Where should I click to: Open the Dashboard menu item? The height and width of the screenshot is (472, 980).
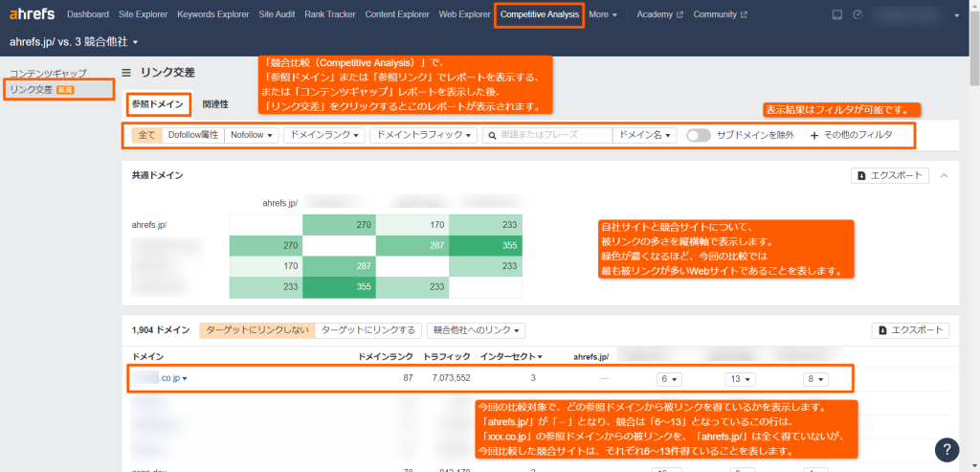click(87, 14)
